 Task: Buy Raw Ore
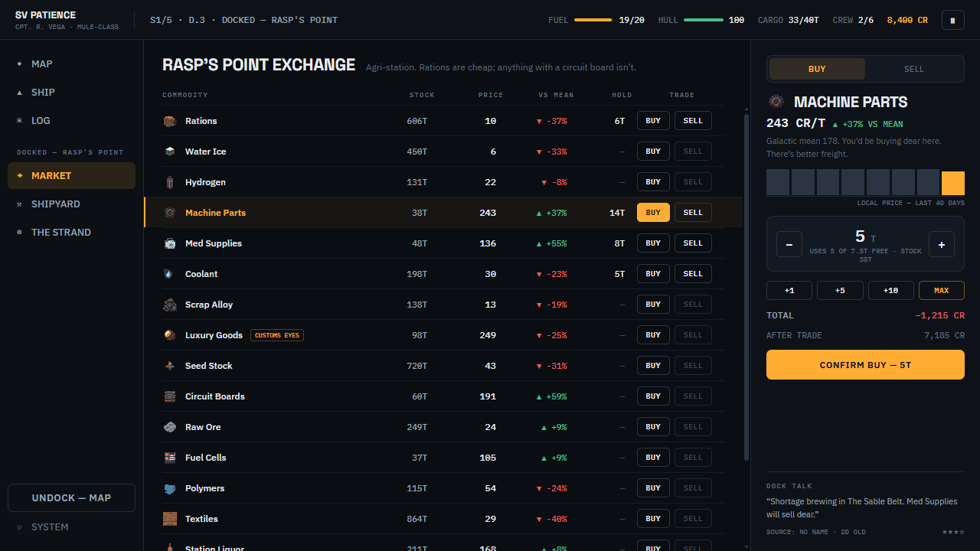[x=653, y=427]
